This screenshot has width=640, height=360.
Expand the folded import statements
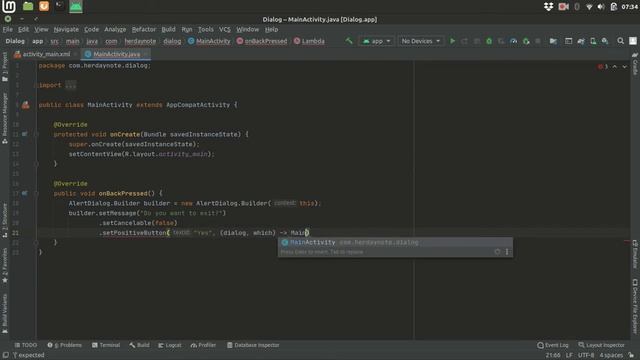71,85
